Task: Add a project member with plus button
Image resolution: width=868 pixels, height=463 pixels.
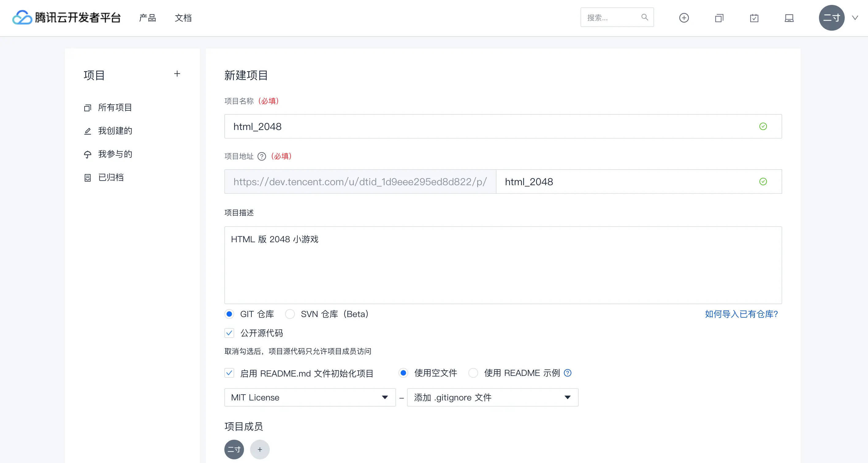Action: coord(260,449)
